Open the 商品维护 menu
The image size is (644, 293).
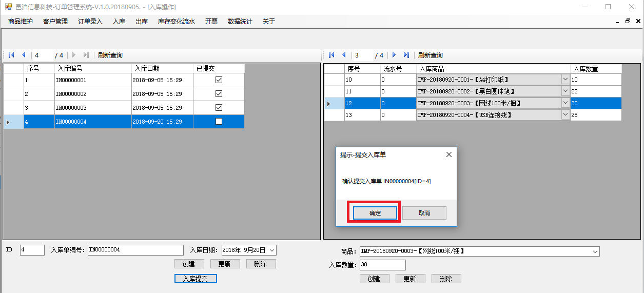21,22
